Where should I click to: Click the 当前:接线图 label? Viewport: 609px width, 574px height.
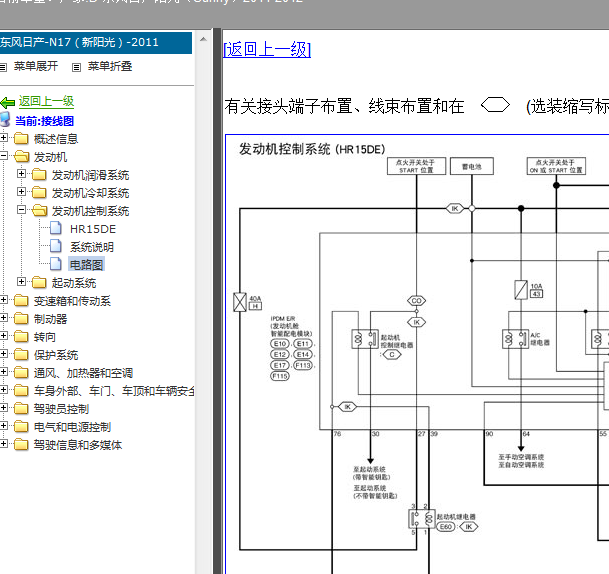[x=44, y=121]
